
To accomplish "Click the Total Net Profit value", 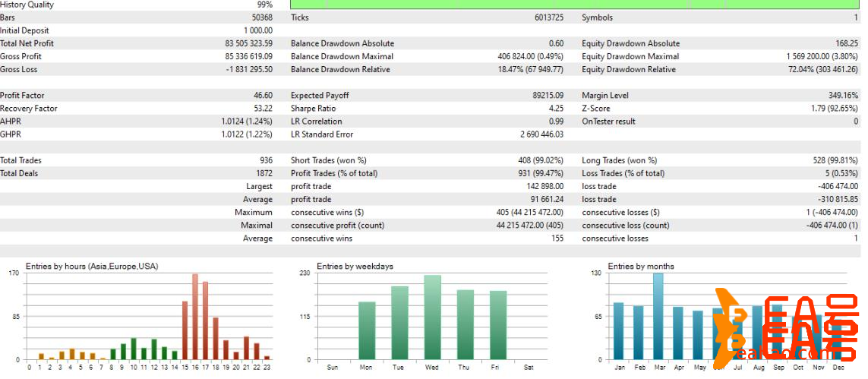I will (x=248, y=43).
